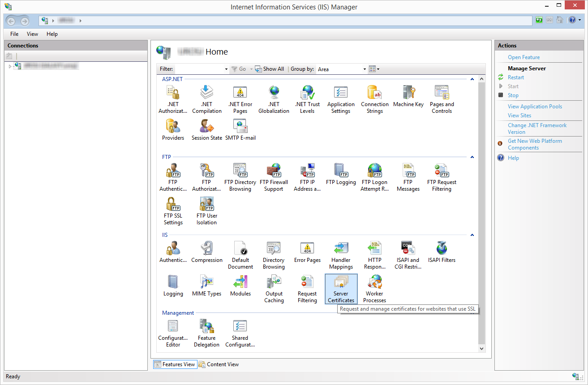588x385 pixels.
Task: Open FTP Logon Attempt Restrictions
Action: [x=374, y=177]
